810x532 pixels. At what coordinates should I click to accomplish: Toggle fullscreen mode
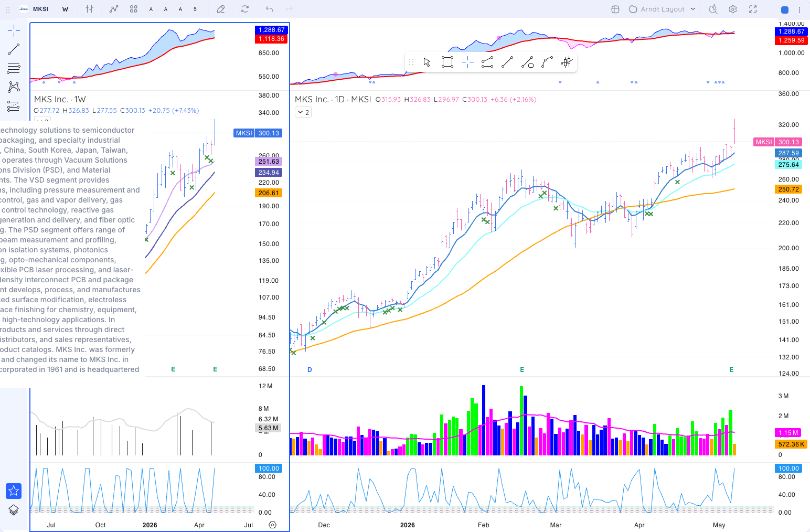(753, 9)
